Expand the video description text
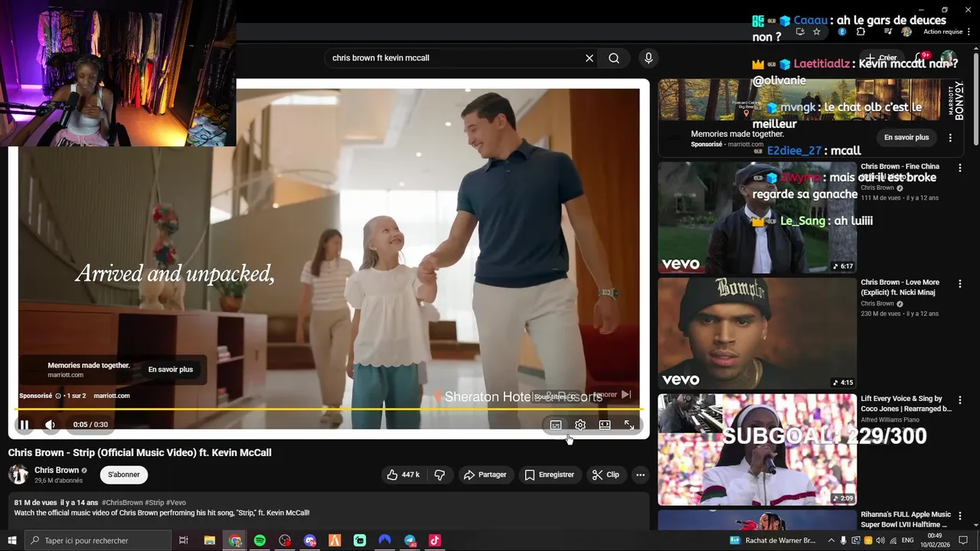This screenshot has width=980, height=551. click(x=328, y=511)
